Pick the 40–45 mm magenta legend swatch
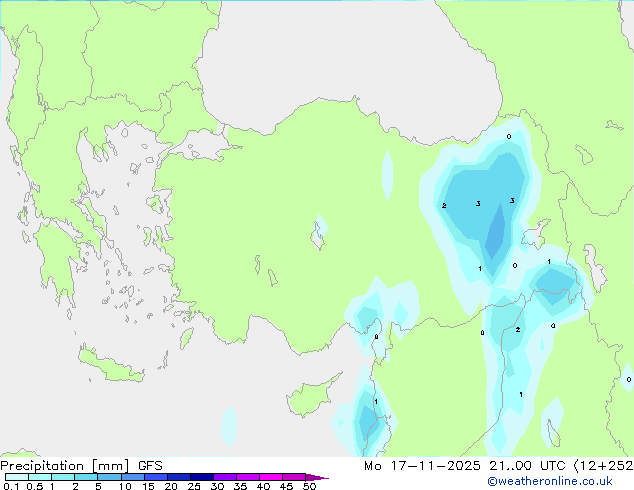 pyautogui.click(x=271, y=477)
